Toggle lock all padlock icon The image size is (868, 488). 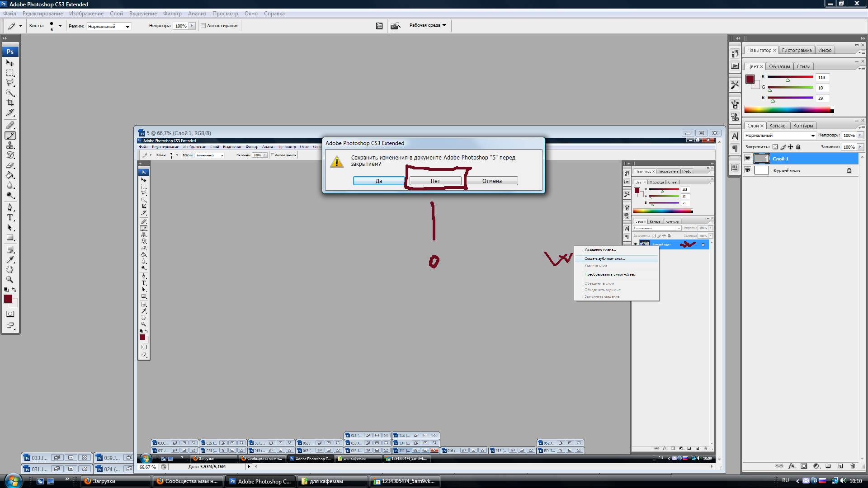click(x=798, y=147)
